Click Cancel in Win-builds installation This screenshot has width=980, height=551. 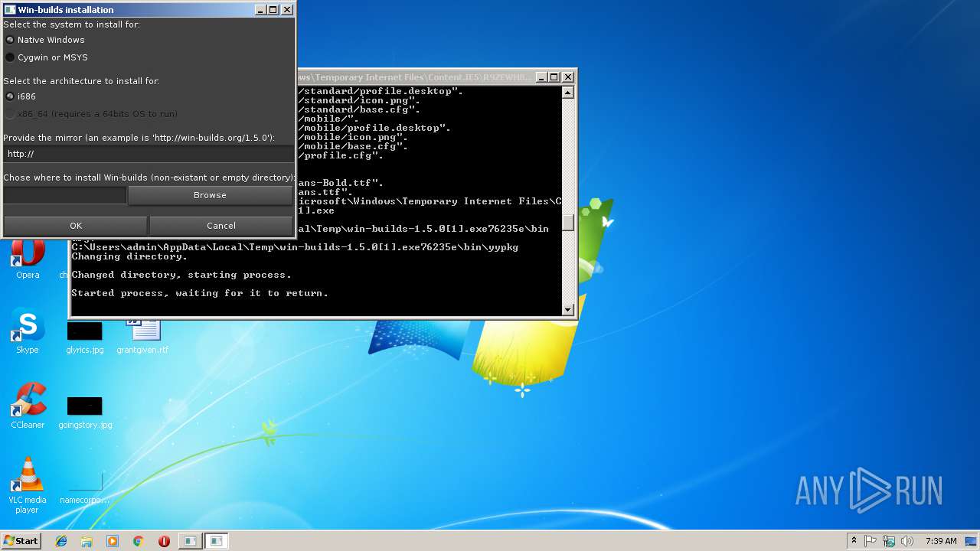221,226
